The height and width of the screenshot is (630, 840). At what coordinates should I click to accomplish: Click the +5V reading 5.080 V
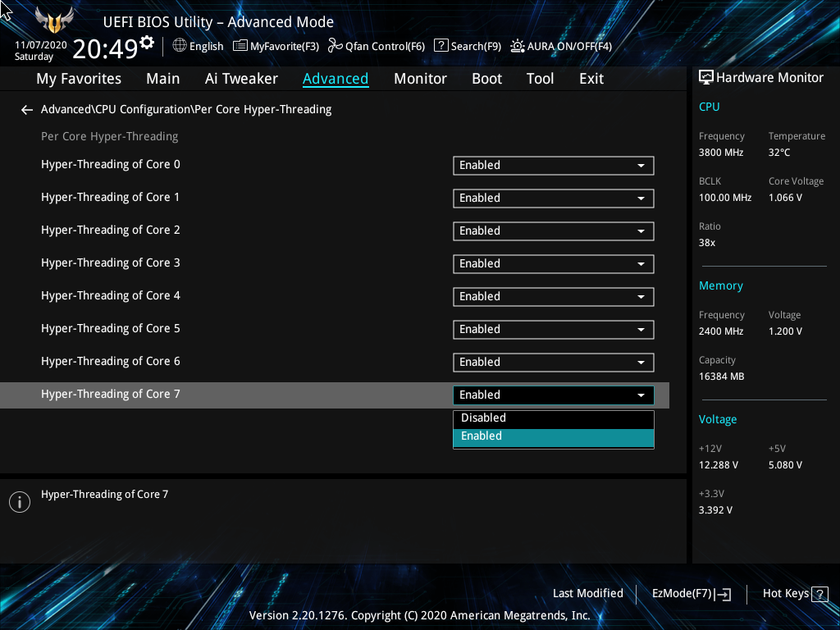tap(785, 465)
